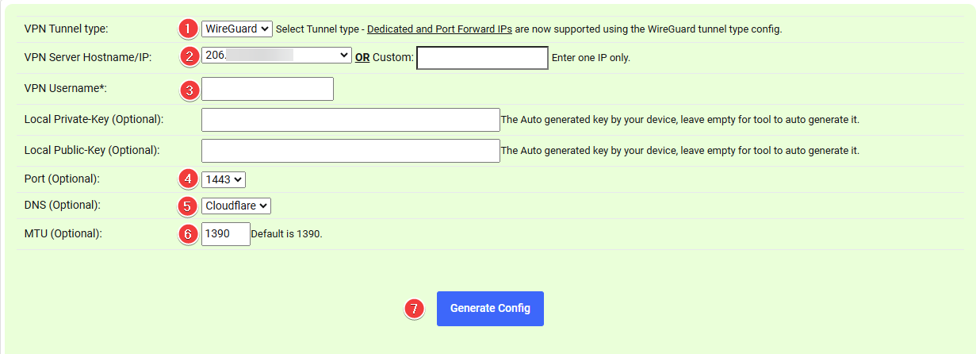Viewport: 980px width, 354px height.
Task: Click the red step 6 badge
Action: pos(188,234)
